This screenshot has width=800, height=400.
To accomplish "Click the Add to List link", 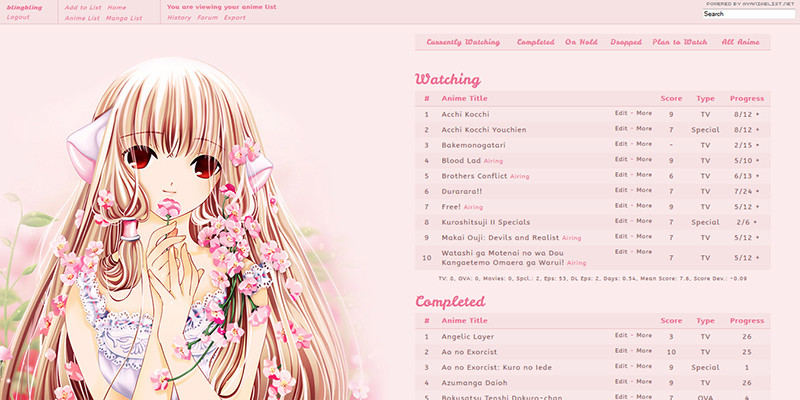I will (x=83, y=8).
